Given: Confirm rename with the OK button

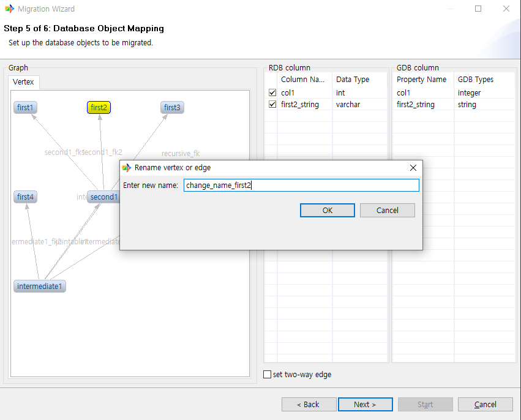Looking at the screenshot, I should point(327,210).
